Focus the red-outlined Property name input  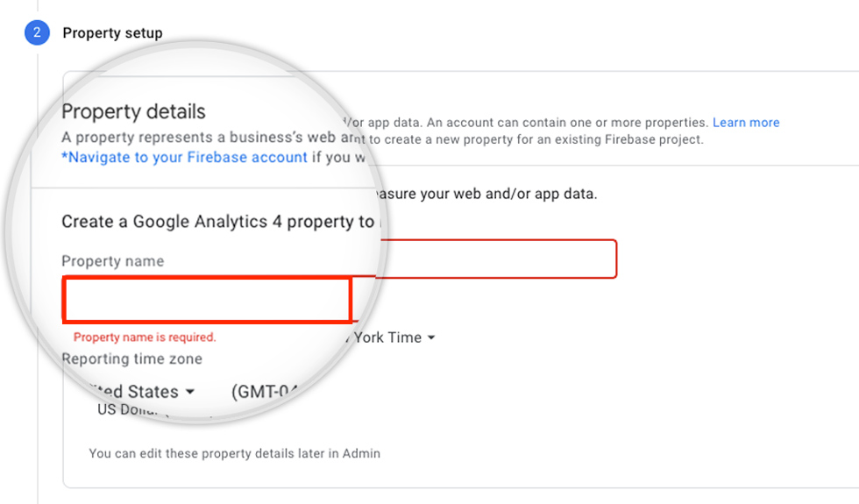[207, 301]
